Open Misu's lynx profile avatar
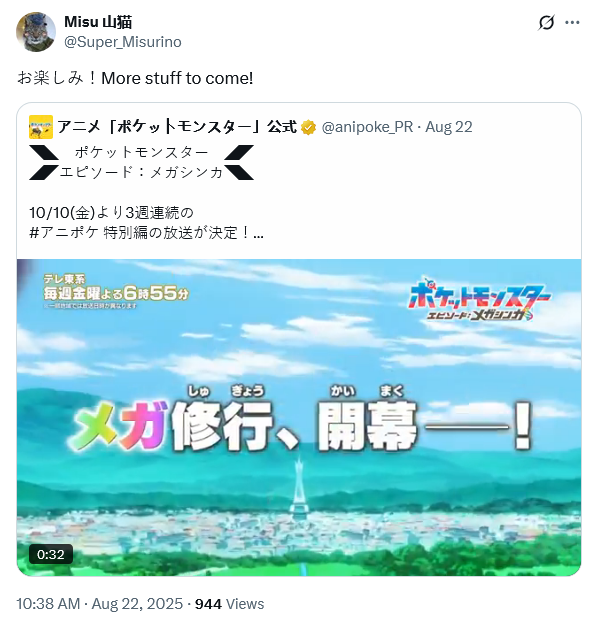This screenshot has height=623, width=598. click(x=36, y=32)
